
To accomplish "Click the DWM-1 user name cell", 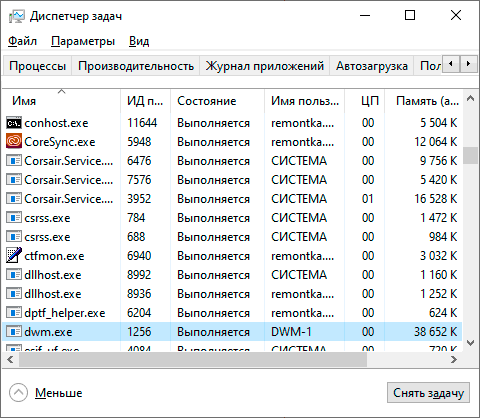I will [x=291, y=332].
